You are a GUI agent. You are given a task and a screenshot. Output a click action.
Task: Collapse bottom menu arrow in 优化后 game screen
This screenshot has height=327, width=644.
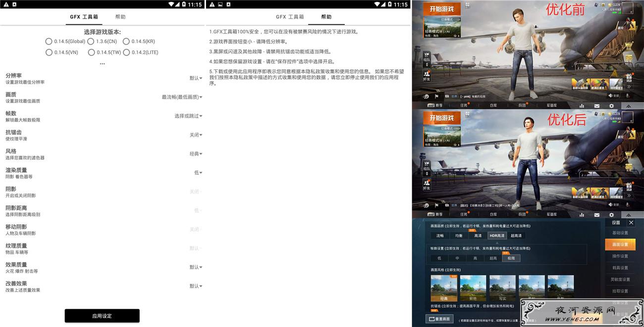click(x=628, y=215)
